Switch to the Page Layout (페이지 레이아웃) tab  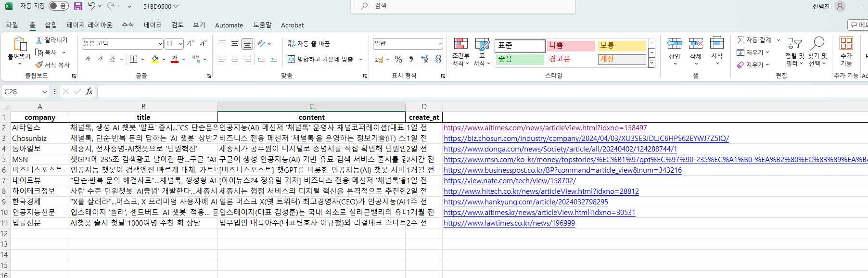pos(89,25)
